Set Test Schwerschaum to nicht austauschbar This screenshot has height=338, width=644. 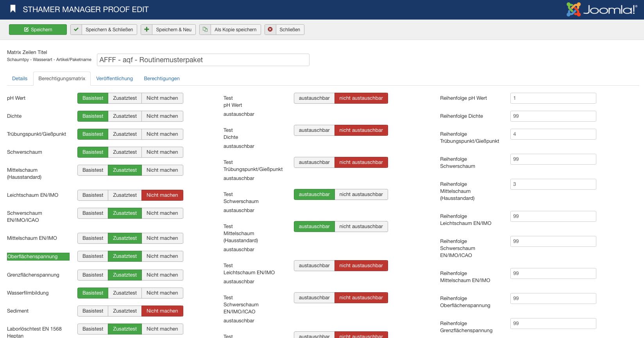tap(361, 194)
